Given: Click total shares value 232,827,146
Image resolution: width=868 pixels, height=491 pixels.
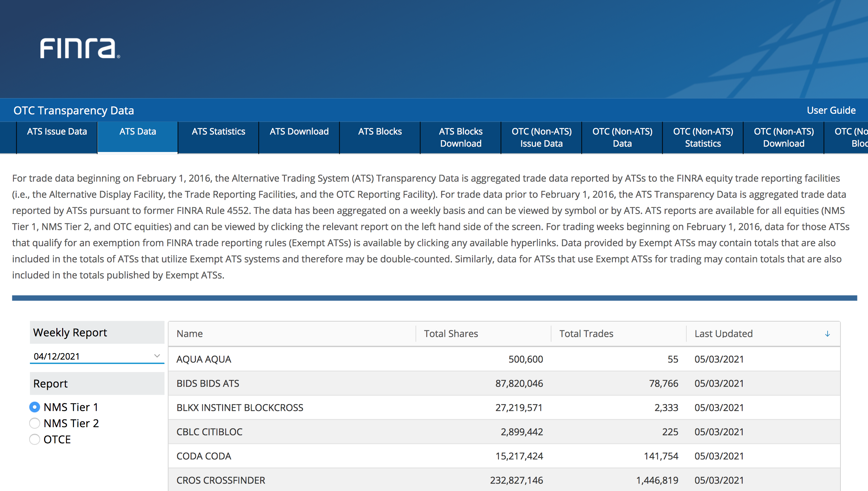Looking at the screenshot, I should point(517,480).
